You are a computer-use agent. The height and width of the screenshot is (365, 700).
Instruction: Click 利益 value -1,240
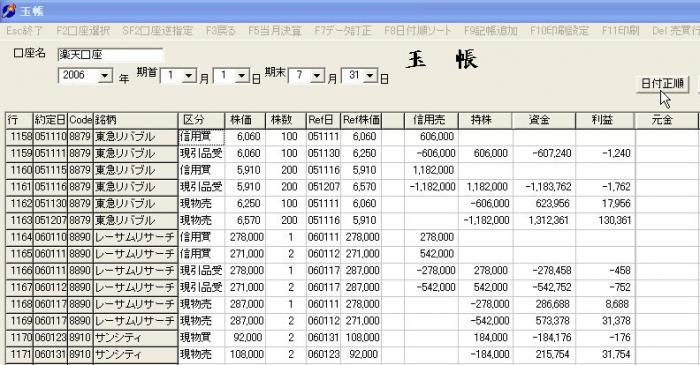[605, 153]
